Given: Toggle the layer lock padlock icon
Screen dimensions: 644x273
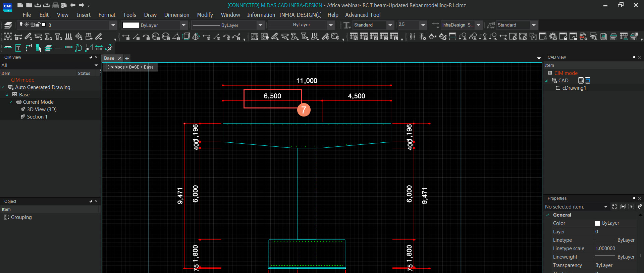Looking at the screenshot, I should [38, 25].
